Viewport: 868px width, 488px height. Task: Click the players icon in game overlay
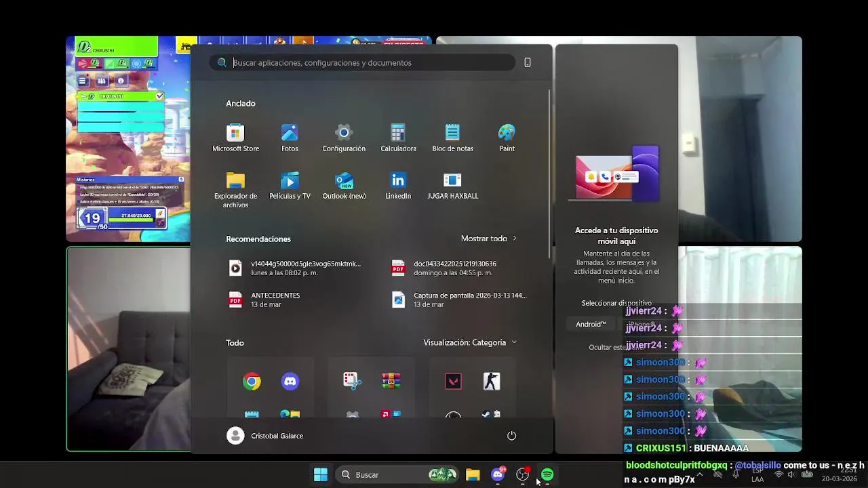102,81
